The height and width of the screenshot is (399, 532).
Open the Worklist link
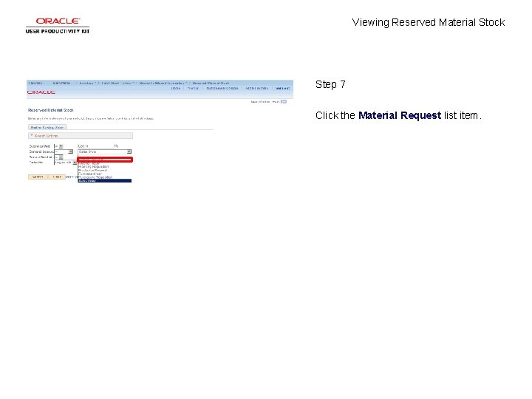[x=193, y=88]
